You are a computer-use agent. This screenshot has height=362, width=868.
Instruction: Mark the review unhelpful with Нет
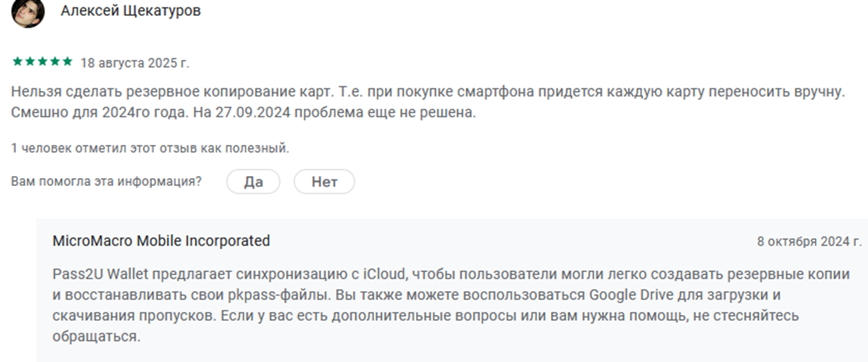coord(324,182)
